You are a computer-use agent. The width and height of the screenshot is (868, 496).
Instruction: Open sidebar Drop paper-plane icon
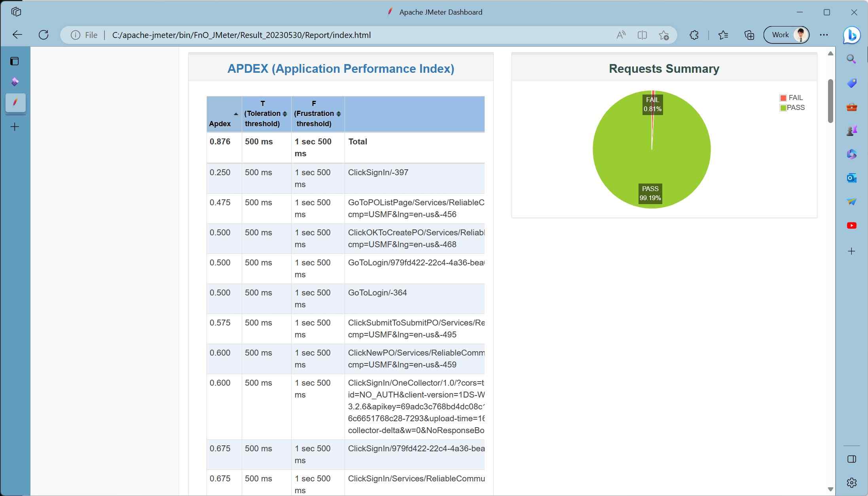pos(851,202)
